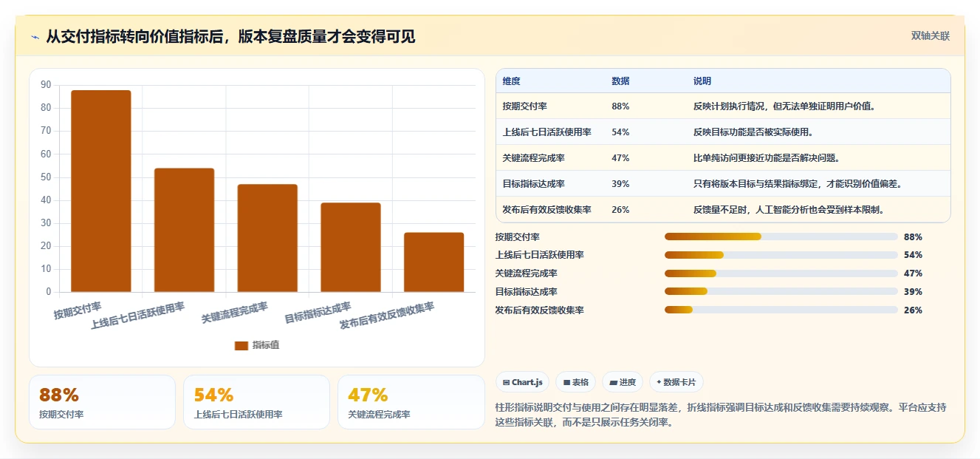Click the 88% value beside progress bar

pyautogui.click(x=913, y=237)
